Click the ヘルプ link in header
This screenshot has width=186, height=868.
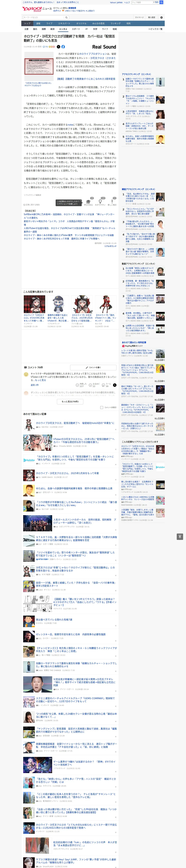[x=127, y=2]
